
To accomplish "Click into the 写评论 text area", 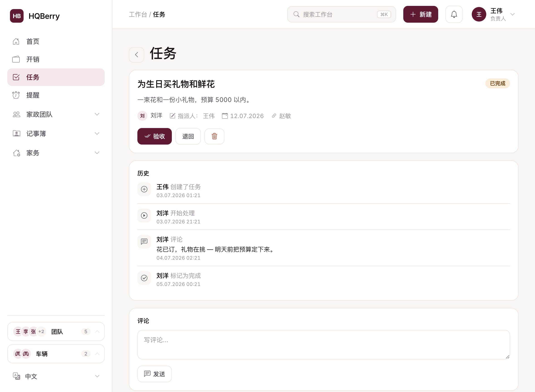I will click(x=323, y=345).
